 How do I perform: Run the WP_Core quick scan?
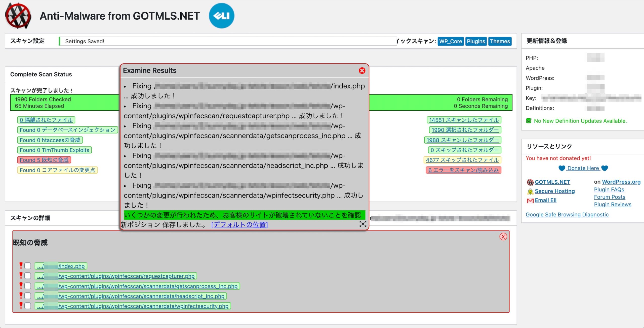pyautogui.click(x=451, y=41)
